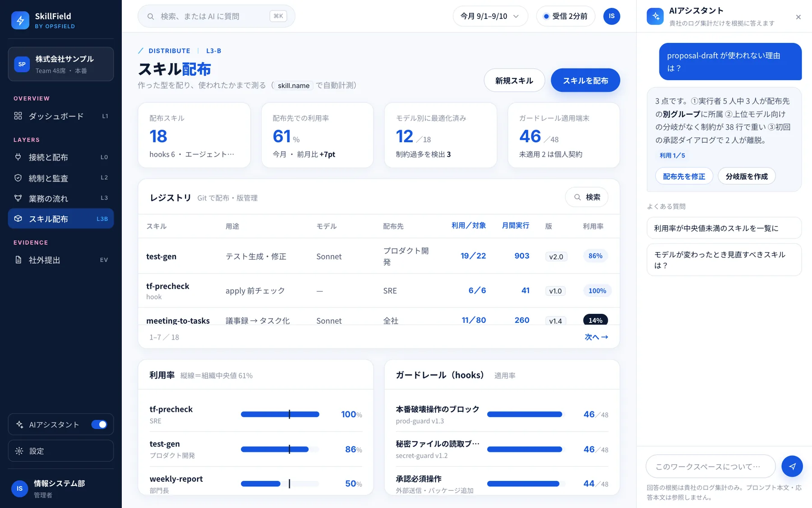
Task: Open 業務の流れ layer L3
Action: click(x=61, y=198)
